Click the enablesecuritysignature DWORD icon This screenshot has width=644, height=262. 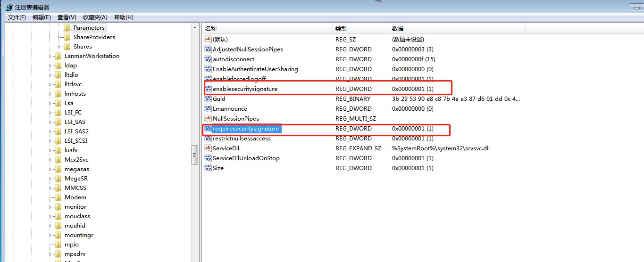click(x=208, y=89)
